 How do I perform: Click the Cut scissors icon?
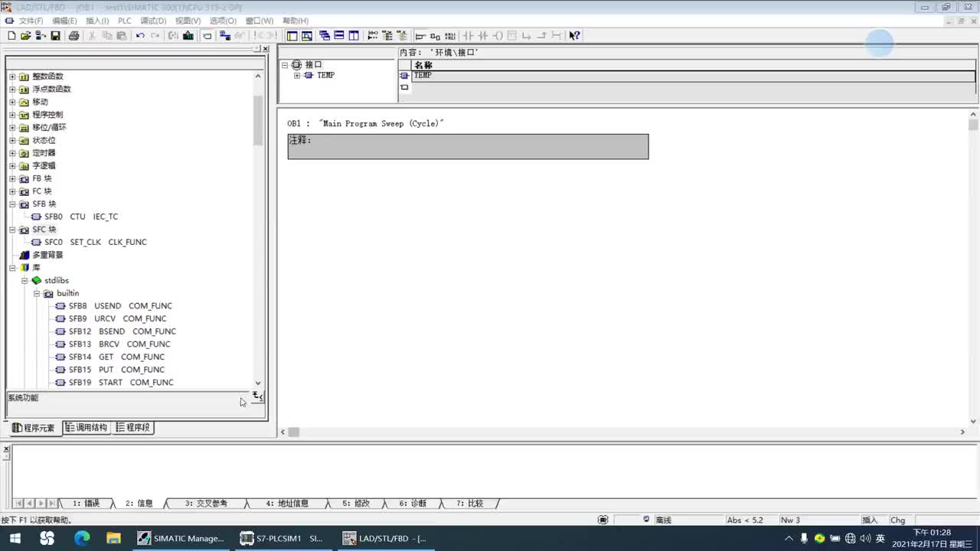click(91, 35)
